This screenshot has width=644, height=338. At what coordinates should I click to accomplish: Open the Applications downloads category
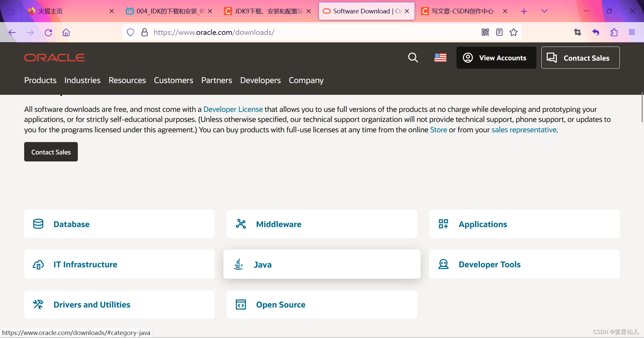pos(525,224)
